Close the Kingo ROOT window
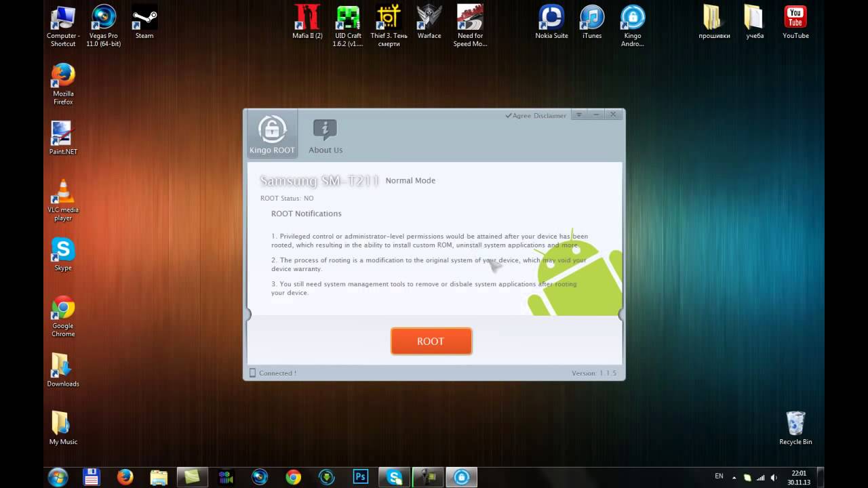The width and height of the screenshot is (868, 488). (613, 115)
